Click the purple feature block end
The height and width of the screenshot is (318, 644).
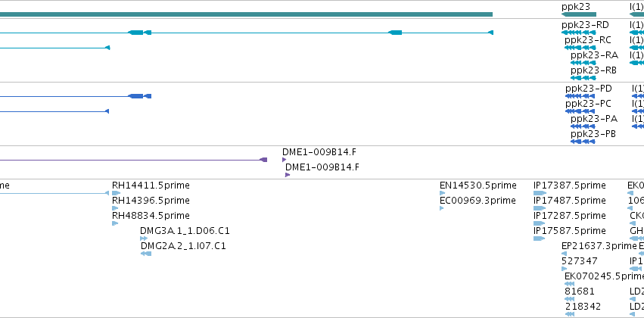(263, 160)
